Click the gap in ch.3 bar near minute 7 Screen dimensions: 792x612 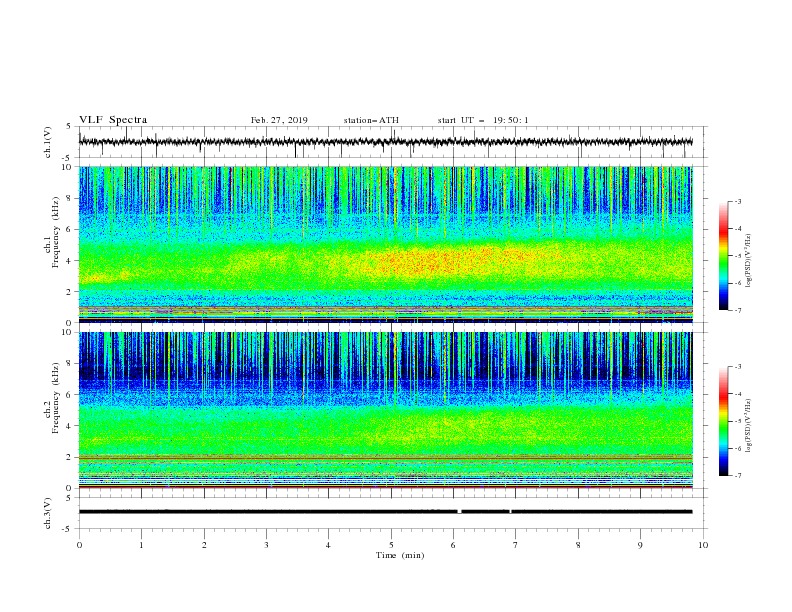pyautogui.click(x=510, y=512)
